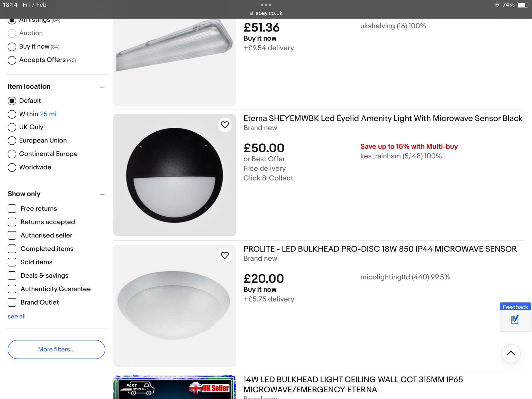The height and width of the screenshot is (399, 532).
Task: Collapse the Show only section
Action: [x=102, y=194]
